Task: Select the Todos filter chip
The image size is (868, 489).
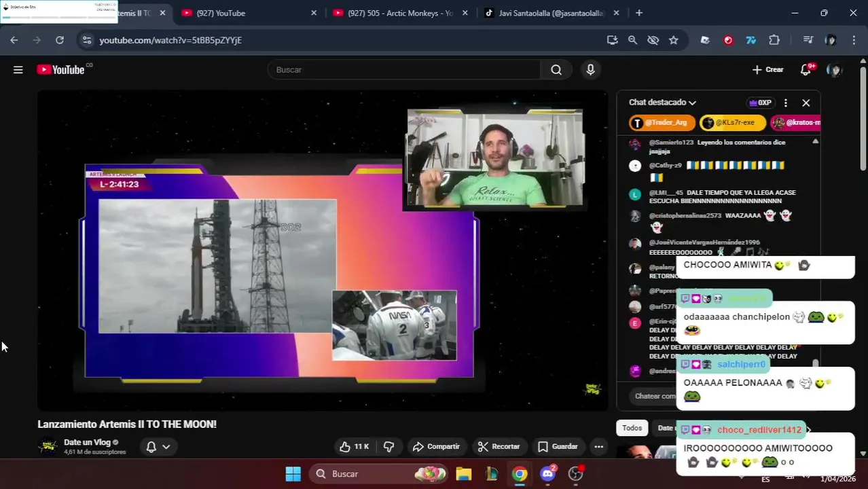Action: [x=632, y=428]
